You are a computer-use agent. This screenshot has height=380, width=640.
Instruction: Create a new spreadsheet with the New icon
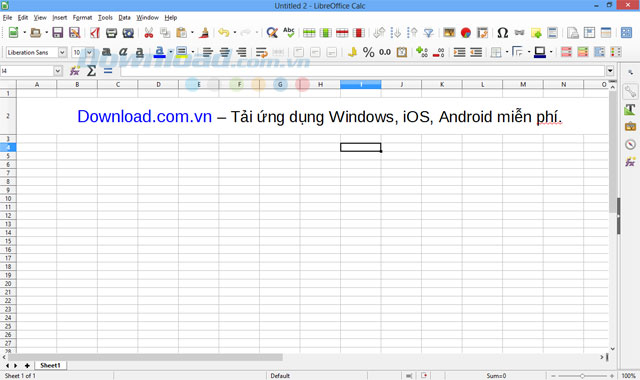pos(13,32)
